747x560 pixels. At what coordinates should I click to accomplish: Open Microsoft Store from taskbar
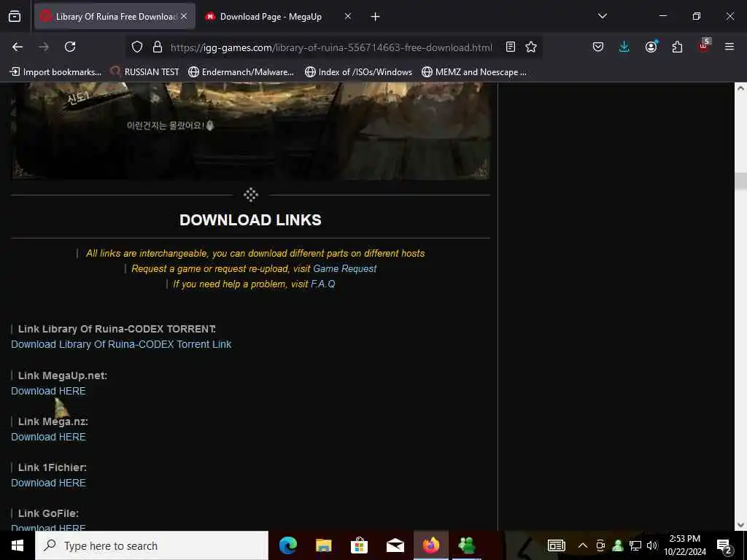point(359,545)
